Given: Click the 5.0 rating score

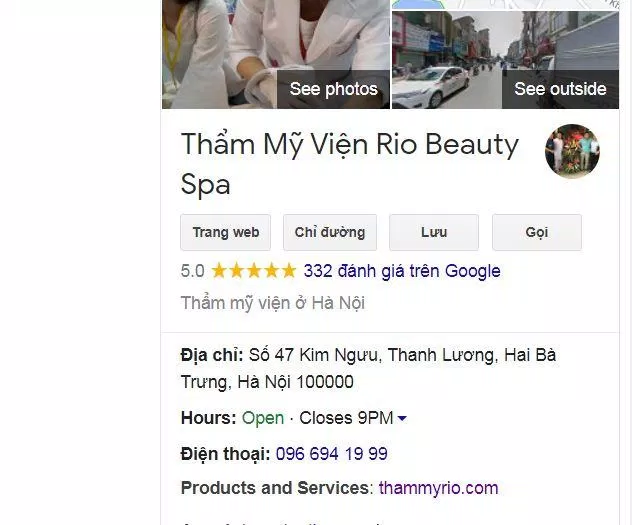Looking at the screenshot, I should (x=193, y=271).
